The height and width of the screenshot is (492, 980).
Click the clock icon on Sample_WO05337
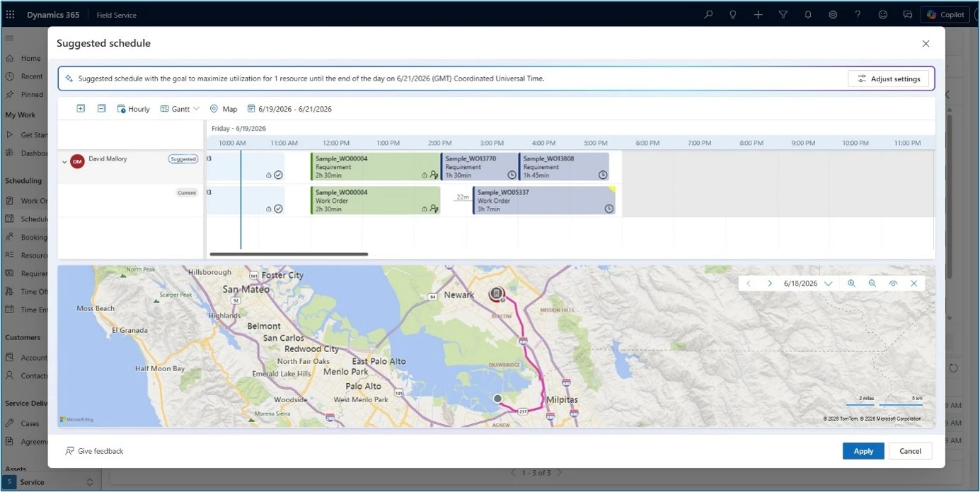click(x=609, y=209)
